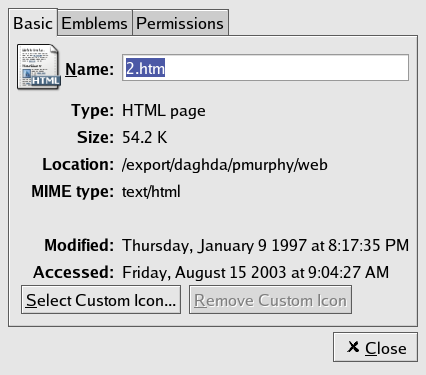Click the text/html MIME type value
426x375 pixels.
coord(151,192)
